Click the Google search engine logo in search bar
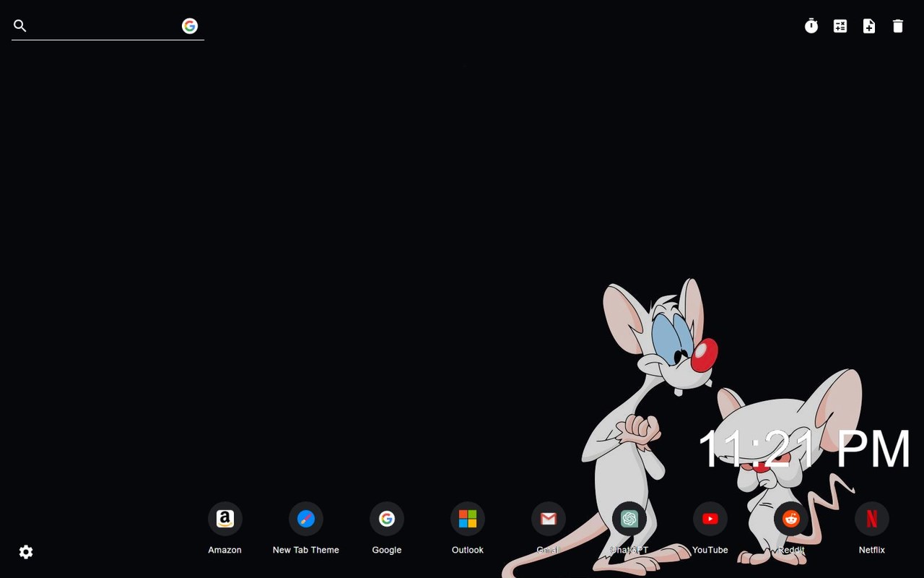This screenshot has height=578, width=924. coord(190,26)
